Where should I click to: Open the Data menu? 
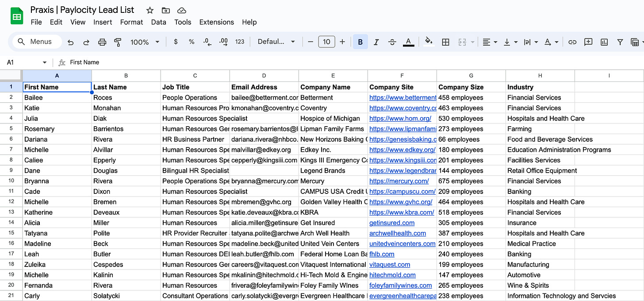pyautogui.click(x=158, y=22)
